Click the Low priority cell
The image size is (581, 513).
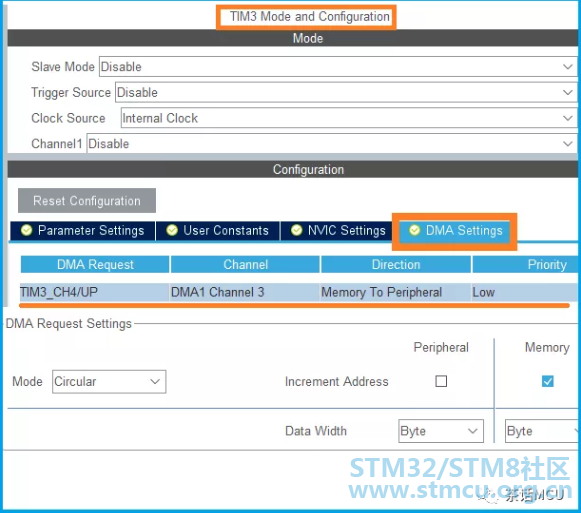point(524,292)
